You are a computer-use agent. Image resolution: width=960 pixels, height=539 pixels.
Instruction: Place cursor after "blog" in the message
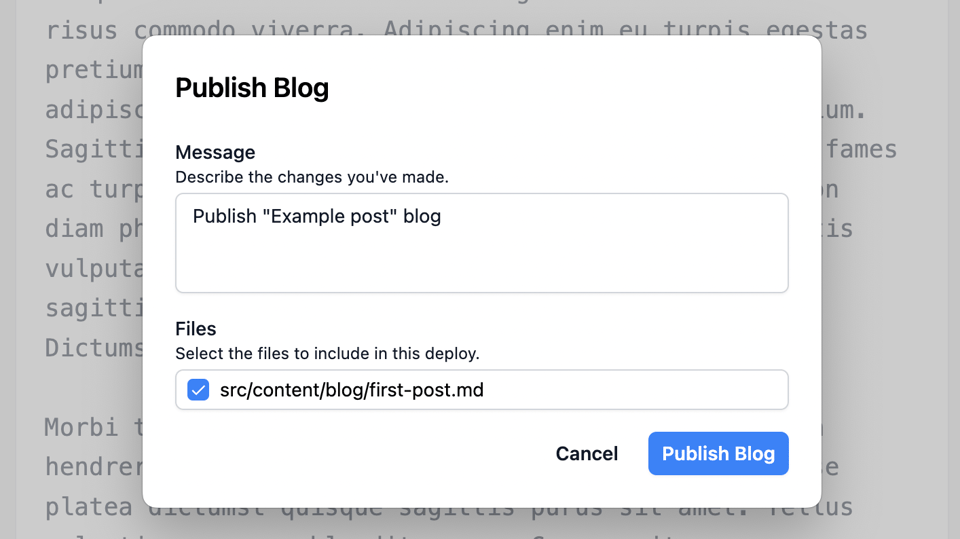442,216
